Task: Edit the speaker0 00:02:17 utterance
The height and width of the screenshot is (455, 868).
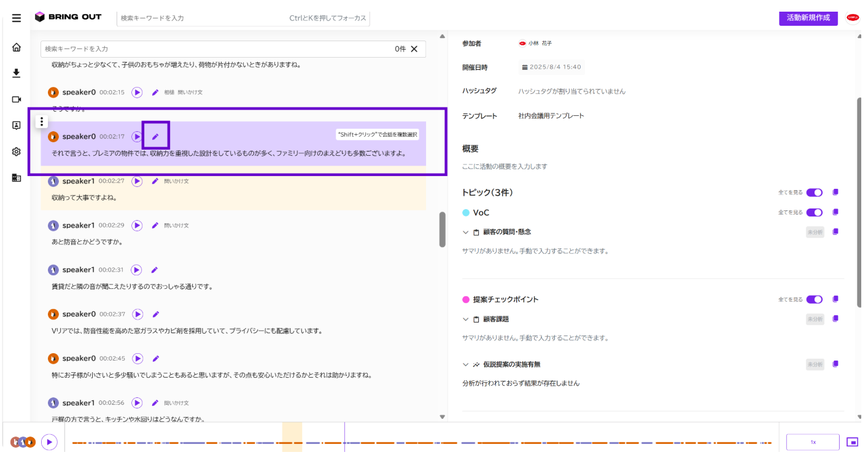Action: [155, 136]
